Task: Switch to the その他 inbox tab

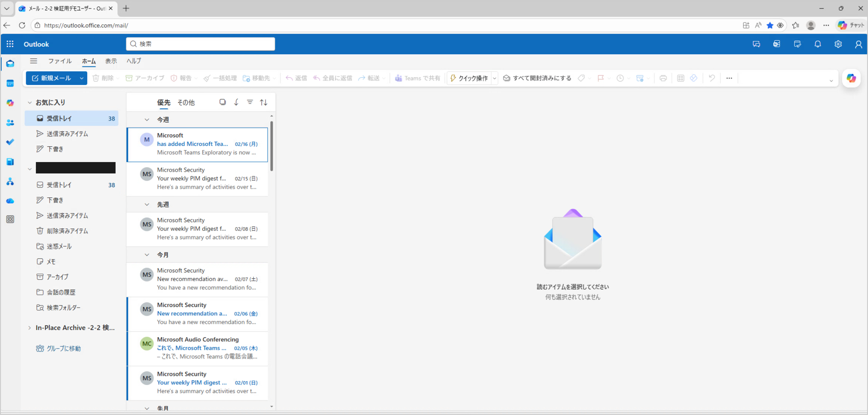Action: (186, 102)
